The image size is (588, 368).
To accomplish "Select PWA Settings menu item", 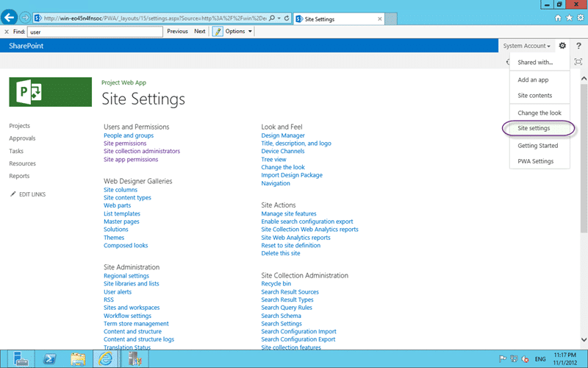I will 536,161.
